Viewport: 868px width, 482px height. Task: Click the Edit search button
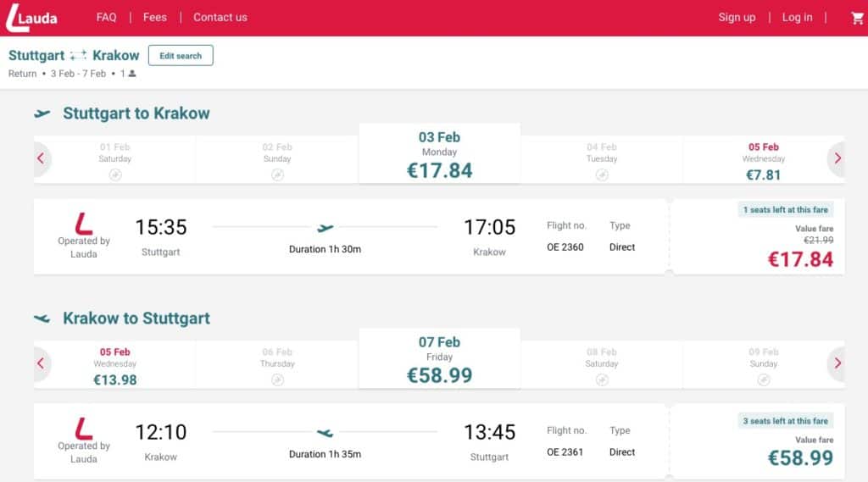(181, 55)
